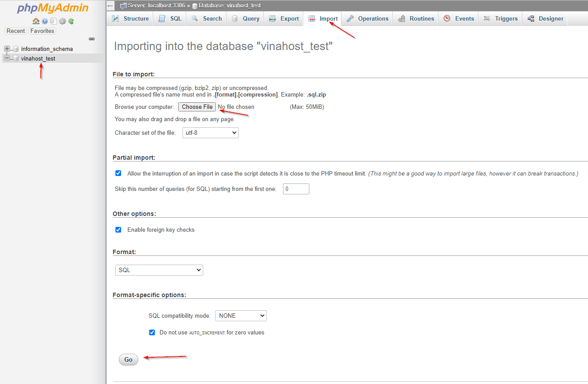Viewport: 588px width, 384px height.
Task: Open navigation panel settings gear icon
Action: click(62, 21)
